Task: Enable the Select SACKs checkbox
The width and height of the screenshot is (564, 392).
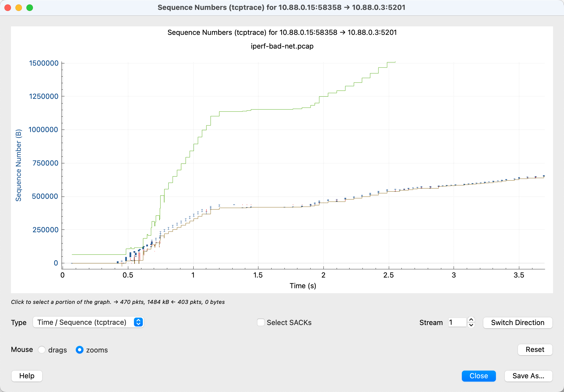Action: click(261, 322)
